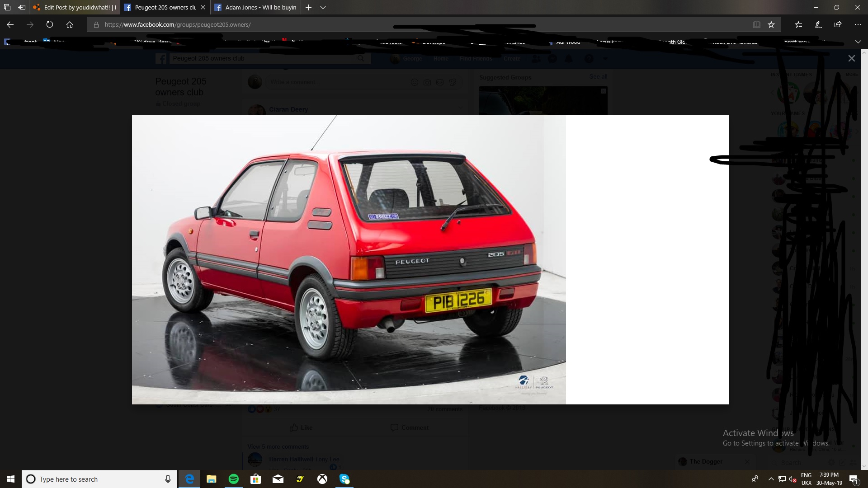Refresh the page with the reload icon
The width and height of the screenshot is (868, 488).
click(x=50, y=25)
